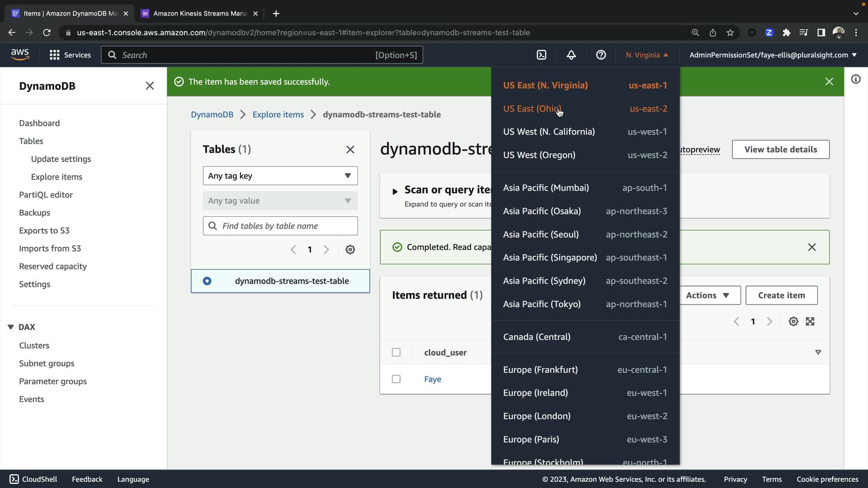Open AWS CloudShell icon in top navigation
The image size is (868, 488).
click(541, 55)
